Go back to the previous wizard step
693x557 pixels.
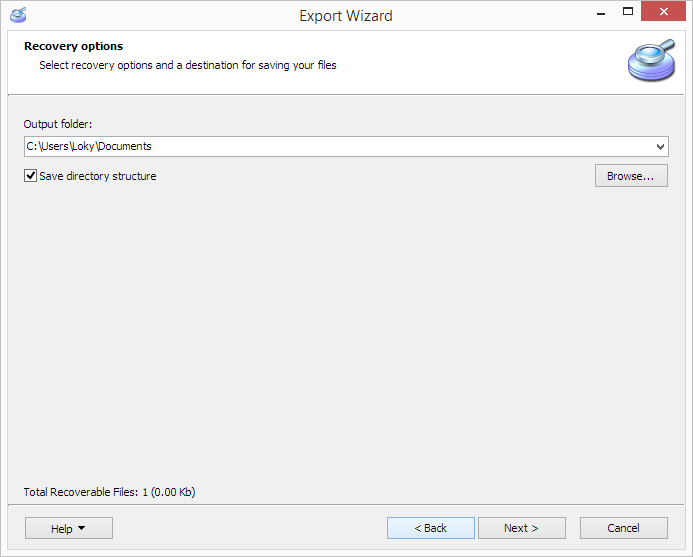(430, 528)
